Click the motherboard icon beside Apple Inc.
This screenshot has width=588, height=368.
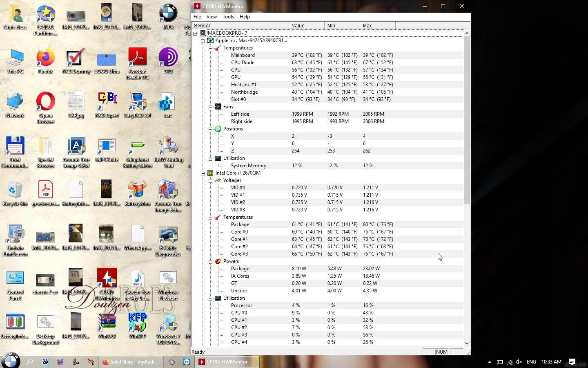(x=210, y=40)
